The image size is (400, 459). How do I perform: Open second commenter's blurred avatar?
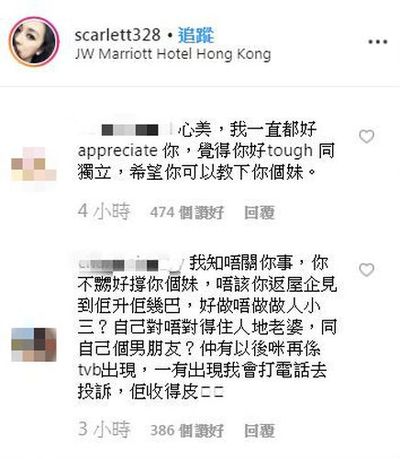(34, 345)
